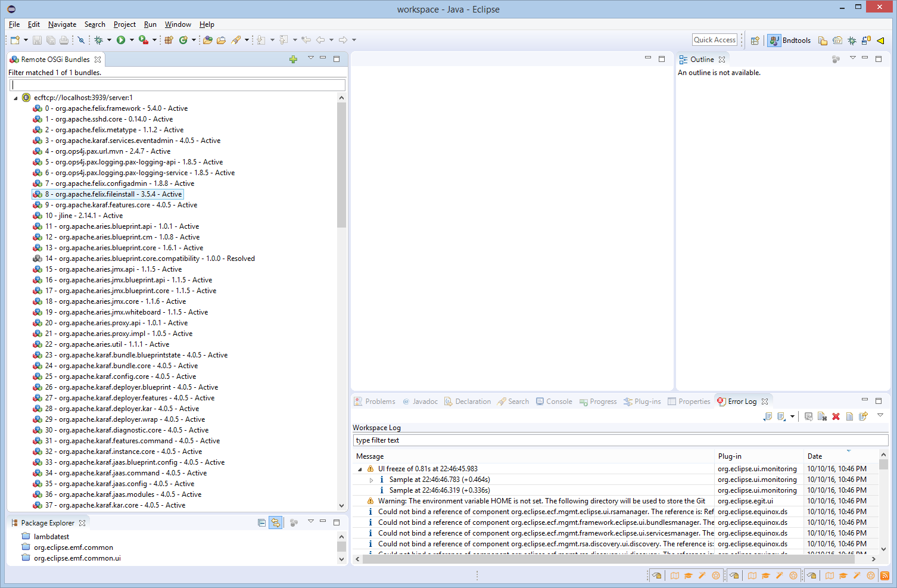This screenshot has height=588, width=897.
Task: Click the green Run button in toolbar
Action: 121,40
